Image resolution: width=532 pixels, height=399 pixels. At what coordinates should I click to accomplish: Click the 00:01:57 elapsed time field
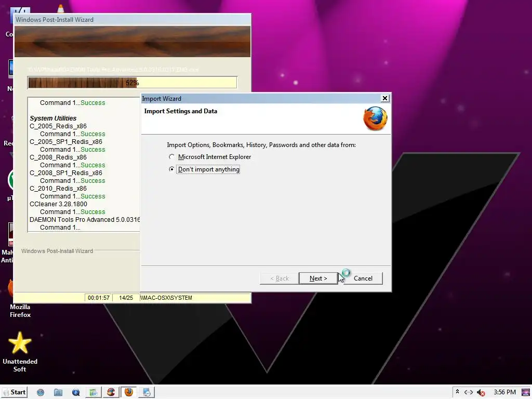pos(98,298)
